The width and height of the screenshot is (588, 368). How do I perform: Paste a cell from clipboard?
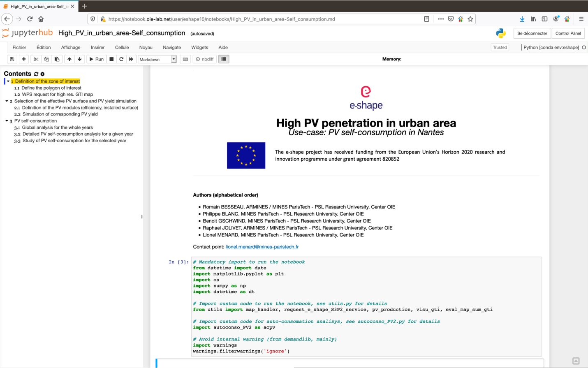pos(57,59)
